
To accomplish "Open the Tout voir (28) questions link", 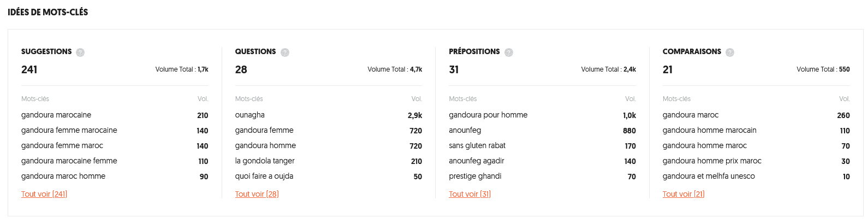I will tap(257, 194).
